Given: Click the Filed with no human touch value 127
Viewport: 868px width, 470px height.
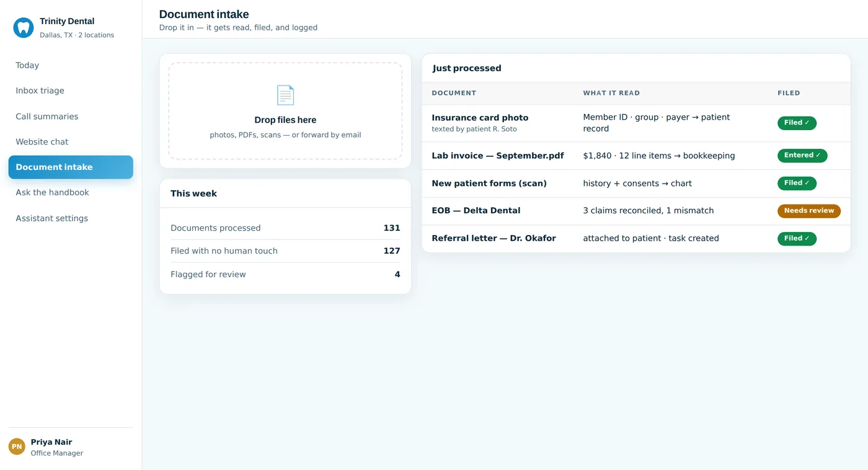Looking at the screenshot, I should click(392, 251).
